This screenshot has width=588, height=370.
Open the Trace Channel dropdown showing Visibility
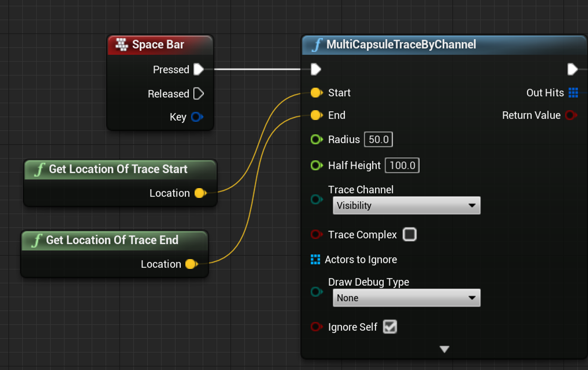tap(406, 205)
